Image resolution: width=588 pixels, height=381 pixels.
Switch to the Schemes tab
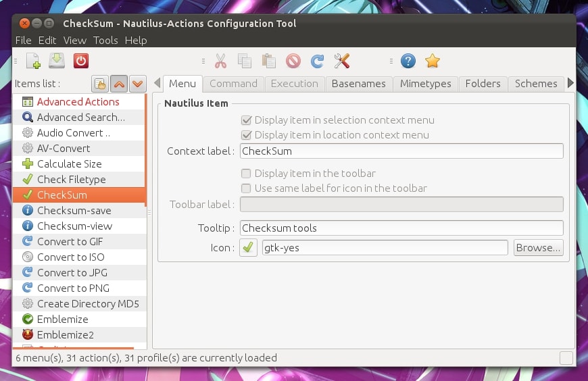pyautogui.click(x=536, y=84)
